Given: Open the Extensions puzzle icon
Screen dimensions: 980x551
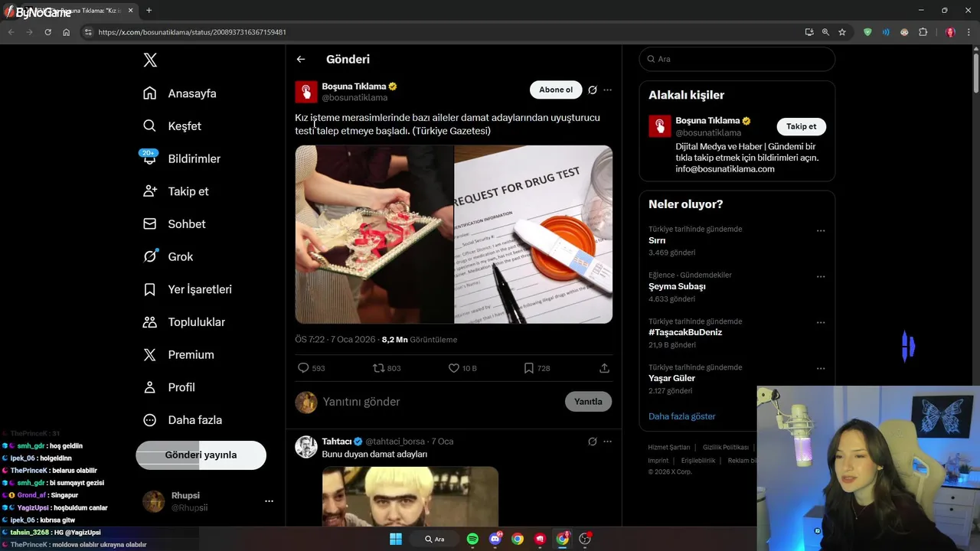Looking at the screenshot, I should tap(923, 32).
